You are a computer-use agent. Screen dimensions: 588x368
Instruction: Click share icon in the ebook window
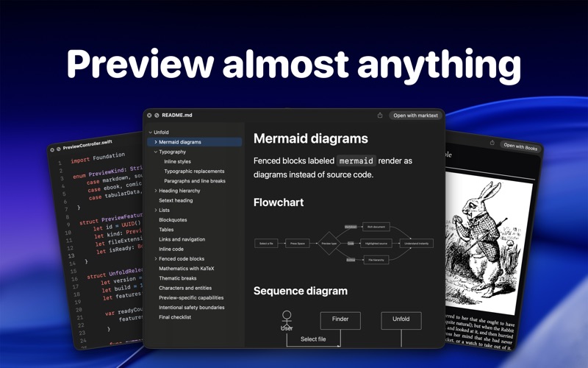492,142
